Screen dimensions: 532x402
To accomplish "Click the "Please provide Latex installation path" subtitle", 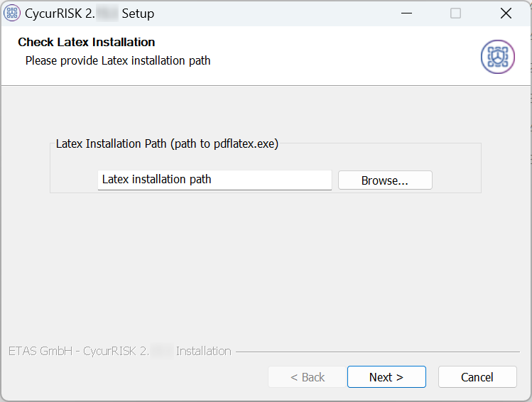I will coord(118,61).
